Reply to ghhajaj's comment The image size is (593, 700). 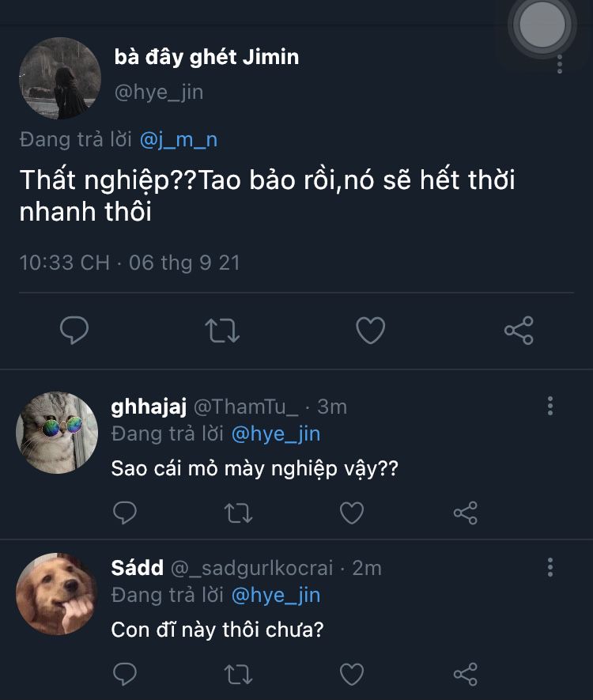click(x=126, y=513)
